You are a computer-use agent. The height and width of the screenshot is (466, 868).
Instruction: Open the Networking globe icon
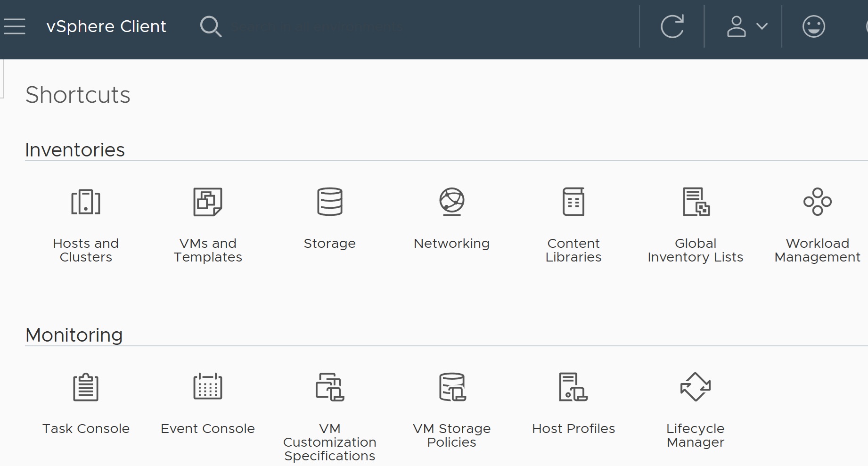tap(452, 202)
